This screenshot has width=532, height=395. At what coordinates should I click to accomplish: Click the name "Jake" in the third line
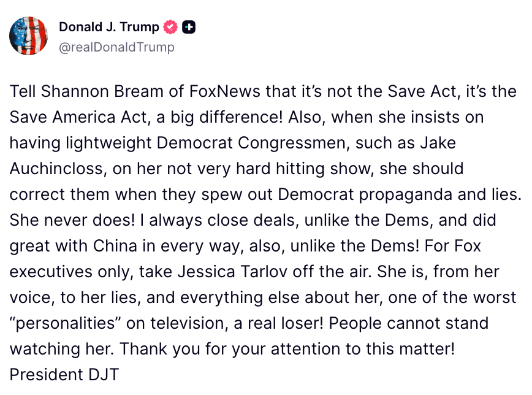(438, 143)
